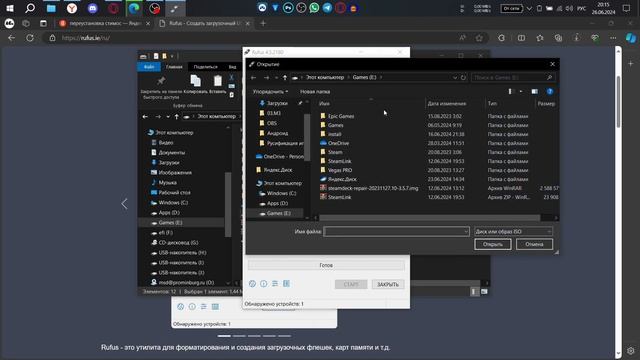Click the Открыть button
The height and width of the screenshot is (360, 640).
click(x=493, y=244)
